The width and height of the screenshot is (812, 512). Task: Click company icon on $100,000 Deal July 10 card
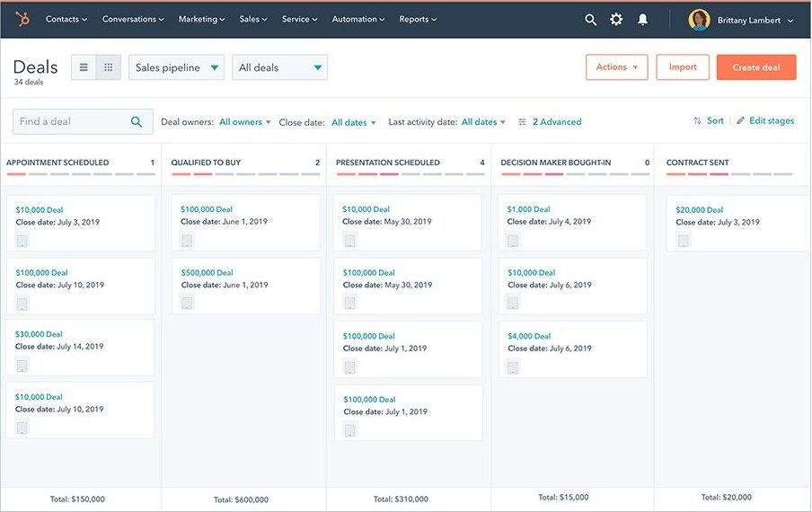coord(22,304)
